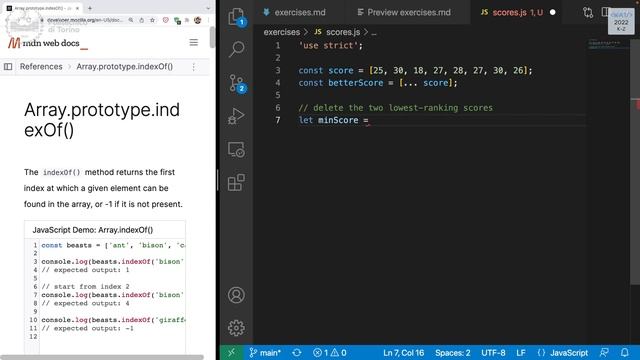Open the Extensions view
Screen dimensions: 640x360
coord(236,182)
